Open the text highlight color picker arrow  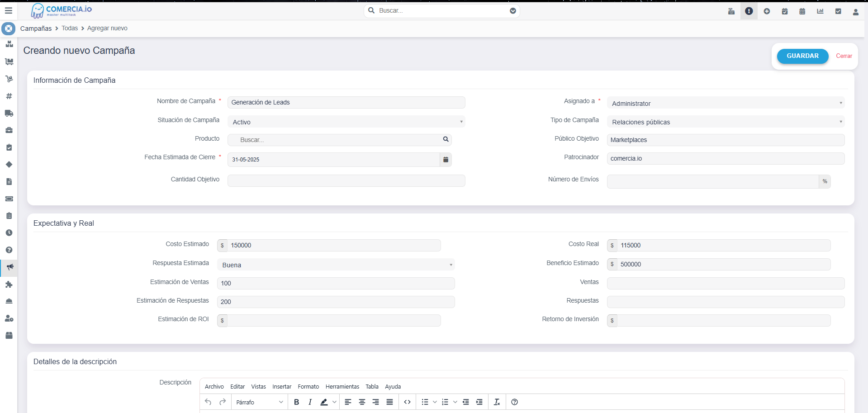(x=334, y=402)
